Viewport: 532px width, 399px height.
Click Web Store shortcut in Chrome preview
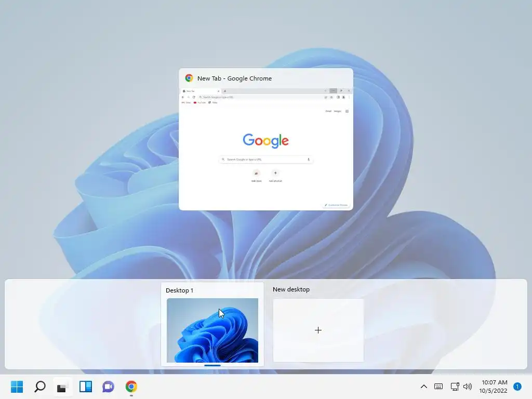pyautogui.click(x=256, y=176)
